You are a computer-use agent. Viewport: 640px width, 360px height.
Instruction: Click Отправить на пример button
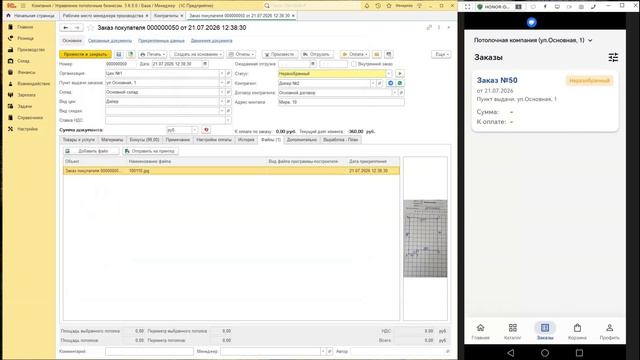coord(150,151)
